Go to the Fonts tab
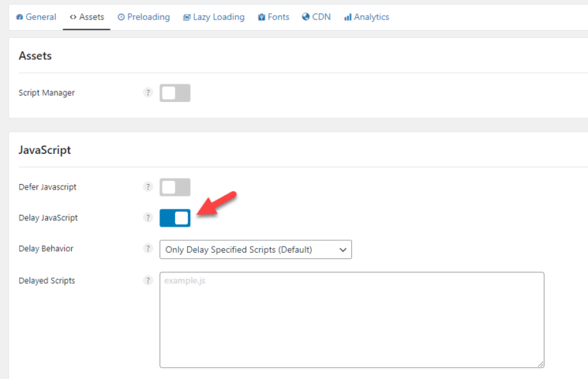Viewport: 588px width, 379px height. [274, 17]
